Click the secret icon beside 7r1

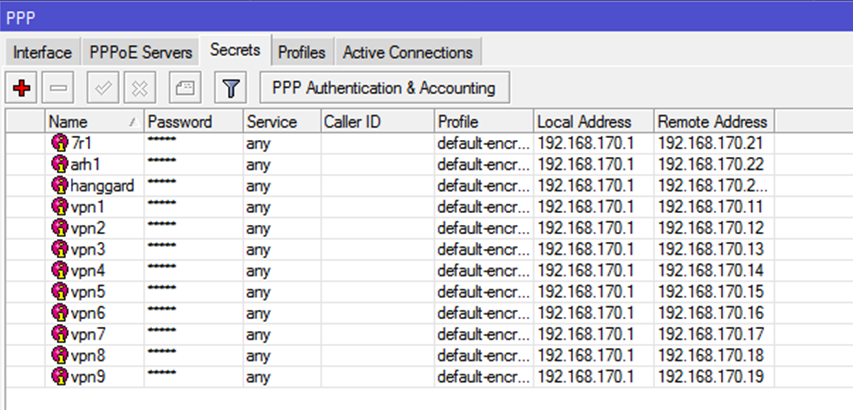pos(59,143)
